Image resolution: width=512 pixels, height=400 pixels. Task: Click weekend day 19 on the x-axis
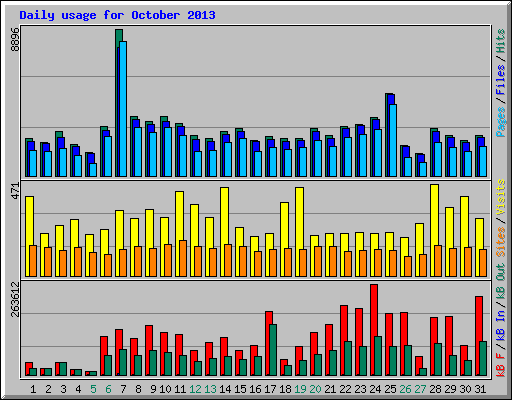pyautogui.click(x=300, y=389)
